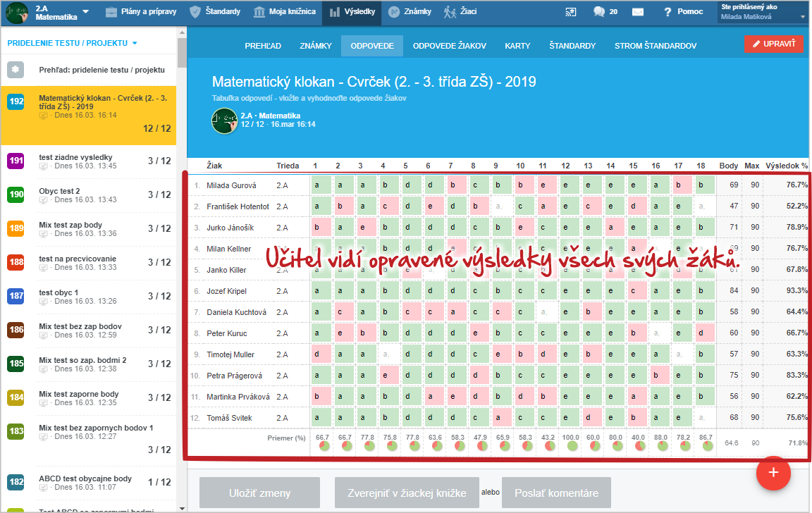This screenshot has width=812, height=513.
Task: Click the sidebar scroll down arrow
Action: tap(182, 508)
